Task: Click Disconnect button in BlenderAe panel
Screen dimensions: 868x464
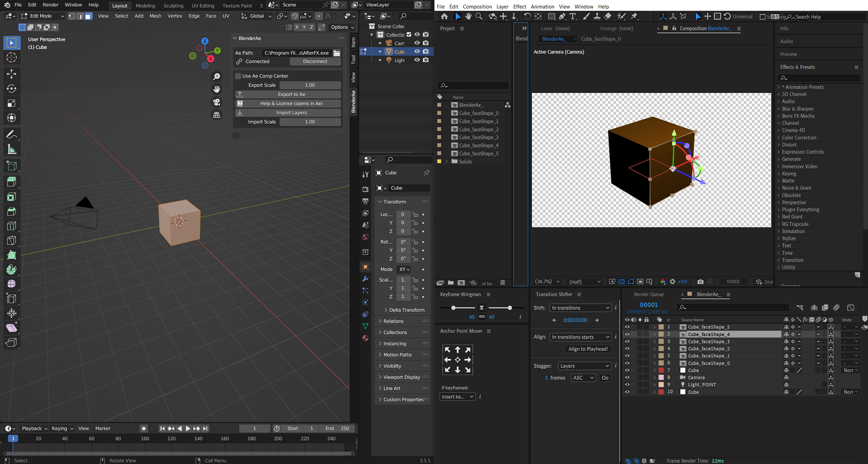Action: [x=315, y=61]
